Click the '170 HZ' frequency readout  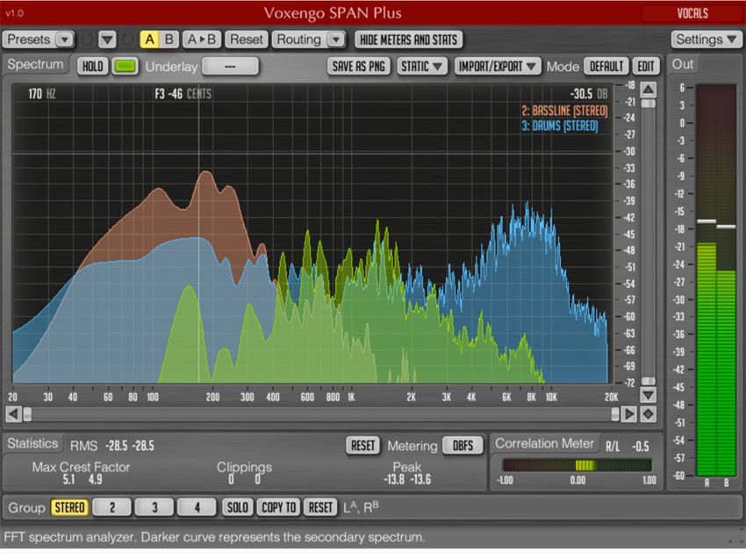pos(42,94)
